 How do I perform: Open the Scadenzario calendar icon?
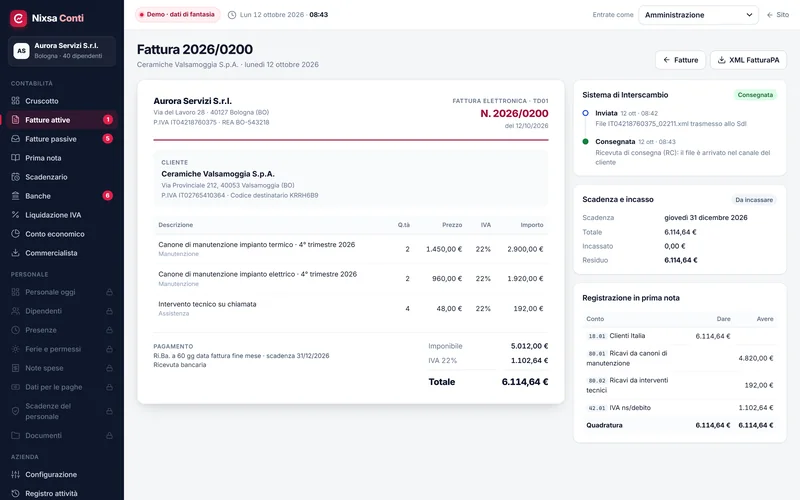click(16, 177)
